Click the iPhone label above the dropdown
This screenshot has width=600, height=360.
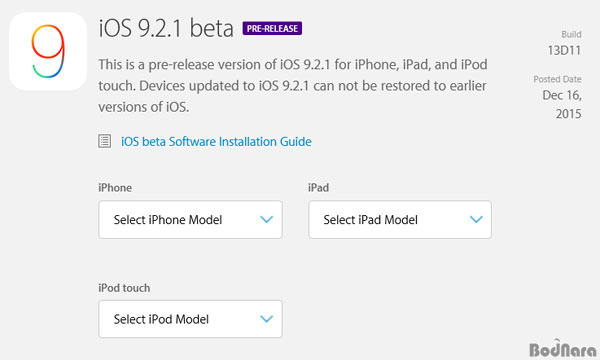(x=115, y=187)
